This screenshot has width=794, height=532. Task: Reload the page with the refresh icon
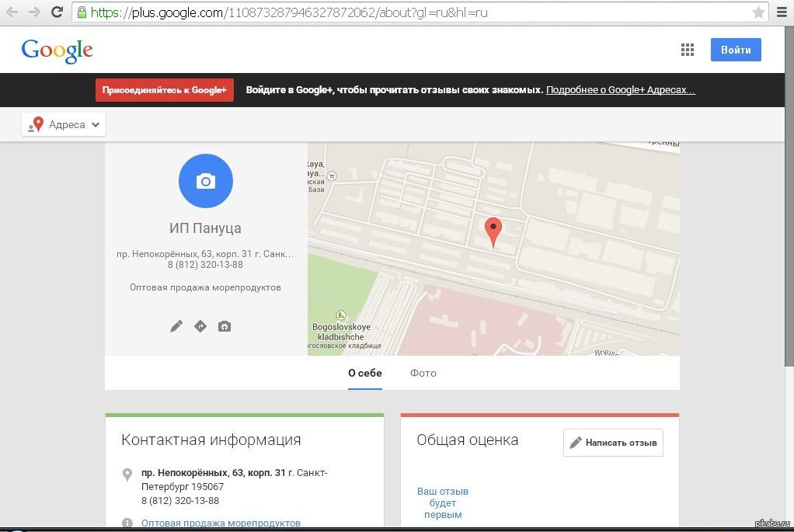(x=57, y=12)
